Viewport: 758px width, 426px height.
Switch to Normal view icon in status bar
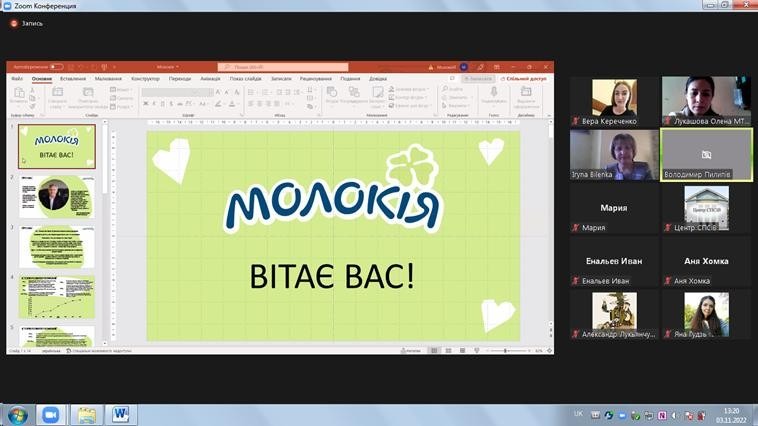(434, 351)
